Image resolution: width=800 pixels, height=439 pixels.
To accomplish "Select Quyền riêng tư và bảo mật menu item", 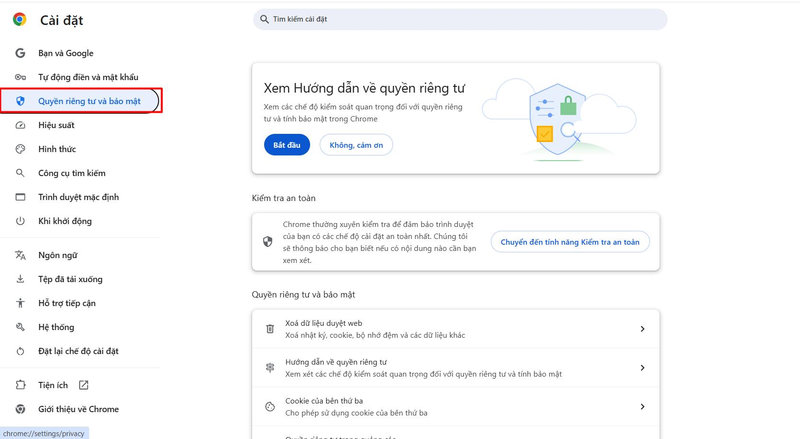I will (x=89, y=101).
